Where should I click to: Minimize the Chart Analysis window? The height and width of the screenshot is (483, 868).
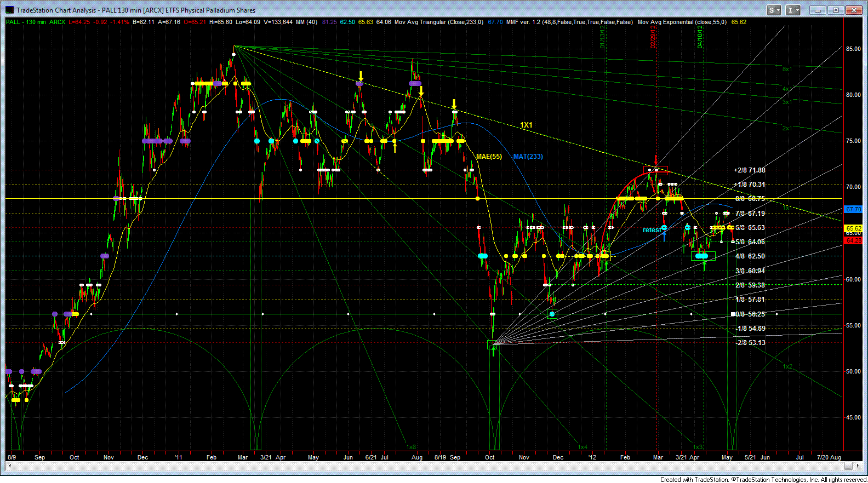point(818,10)
